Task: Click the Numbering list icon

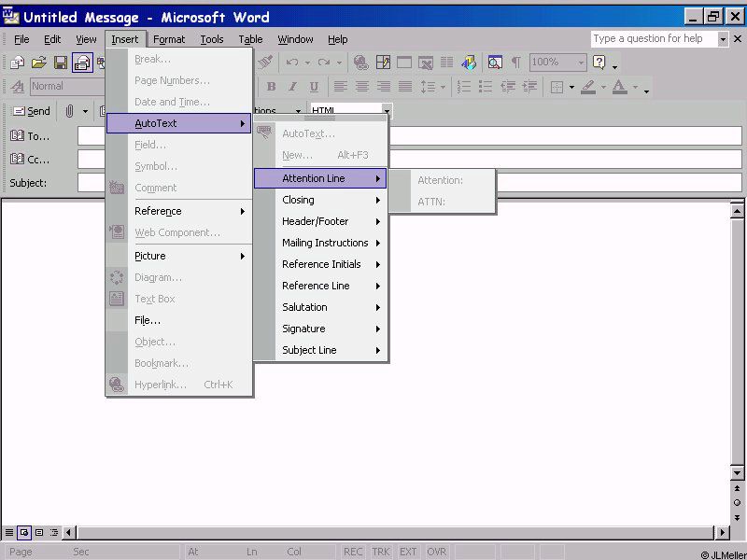Action: (464, 87)
